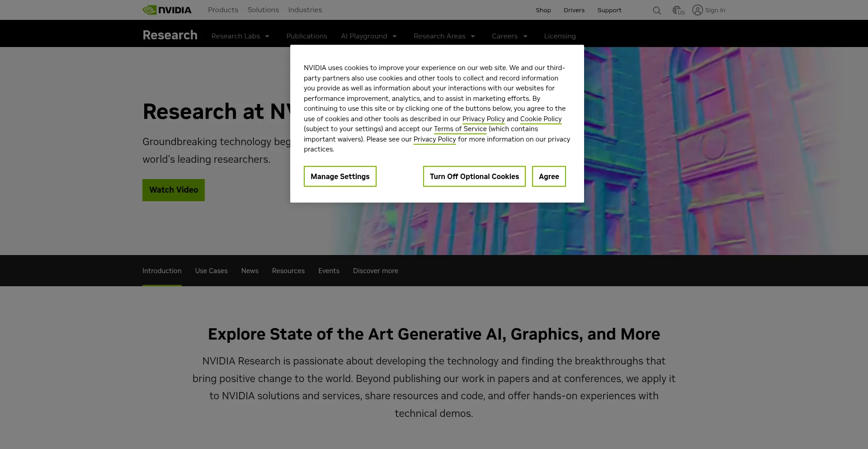Click the 'Research at NV' hero heading
868x449 pixels.
(216, 111)
